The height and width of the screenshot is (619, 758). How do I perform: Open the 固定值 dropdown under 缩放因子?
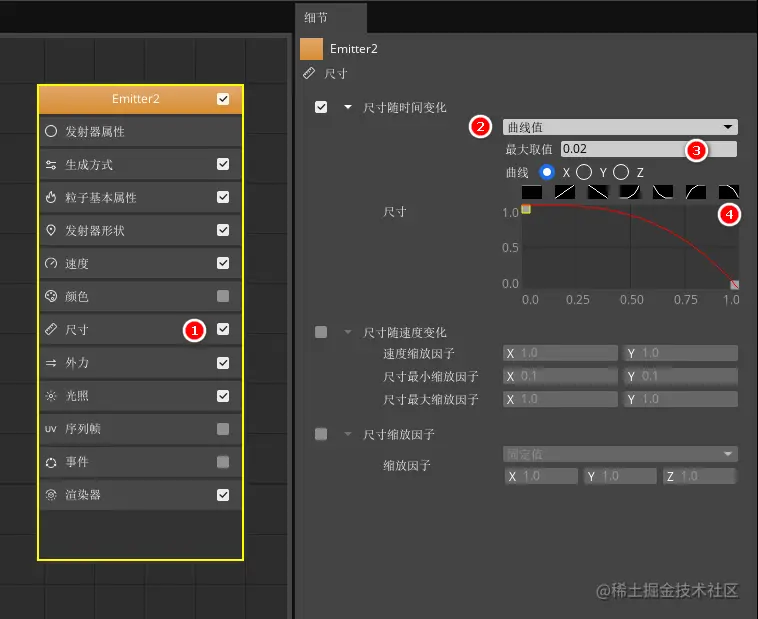pos(620,454)
